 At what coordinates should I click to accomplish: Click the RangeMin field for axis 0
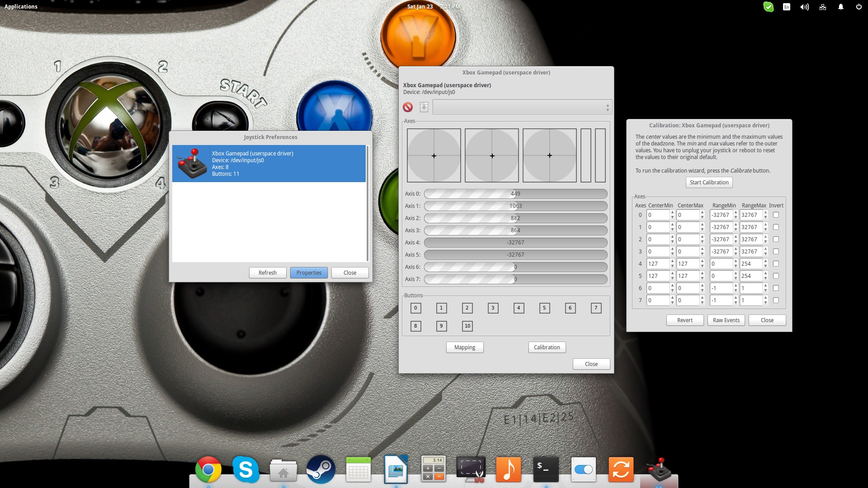pyautogui.click(x=721, y=215)
